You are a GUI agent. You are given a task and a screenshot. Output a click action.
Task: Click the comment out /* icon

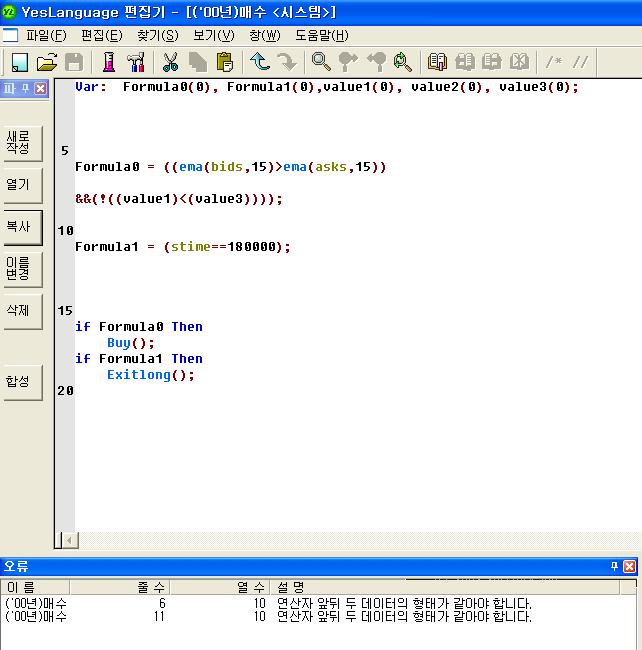[552, 62]
